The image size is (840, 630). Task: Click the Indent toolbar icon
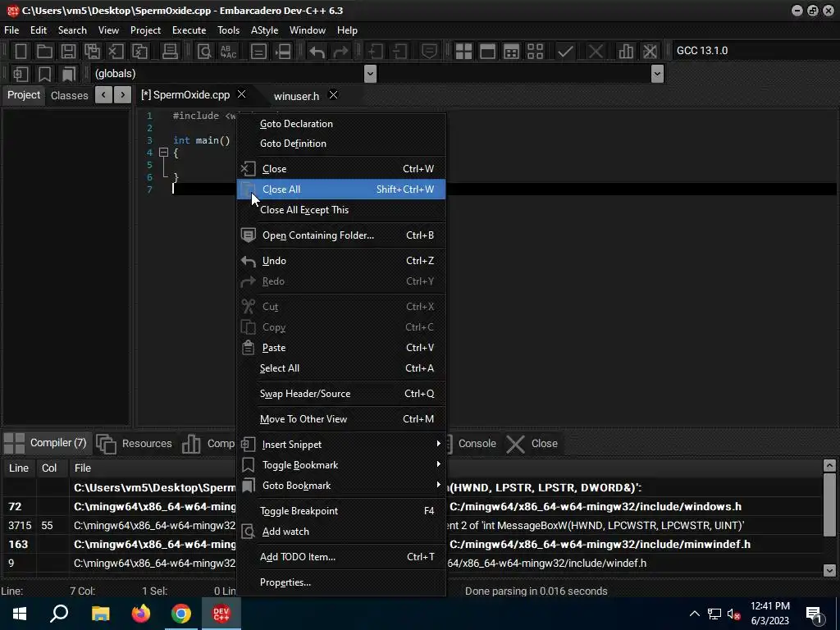point(258,51)
